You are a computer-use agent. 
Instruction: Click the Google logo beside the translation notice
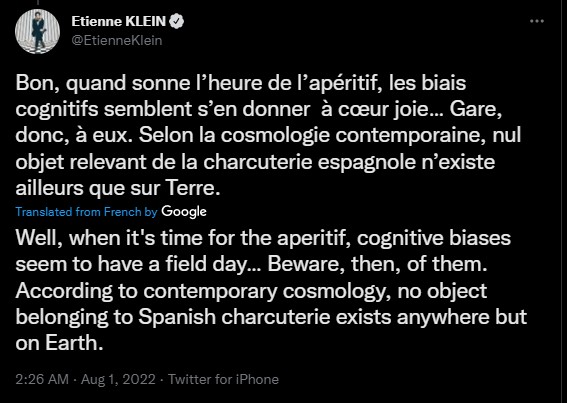coord(184,212)
